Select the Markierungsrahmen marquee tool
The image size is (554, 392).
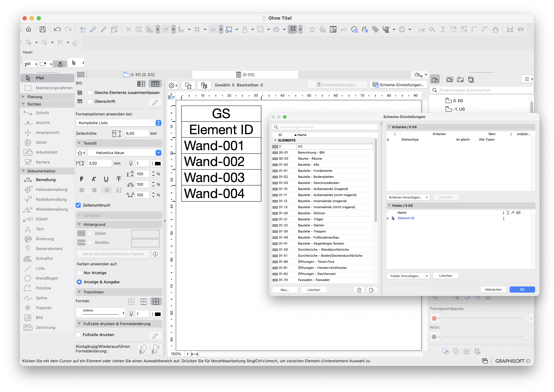(x=47, y=88)
